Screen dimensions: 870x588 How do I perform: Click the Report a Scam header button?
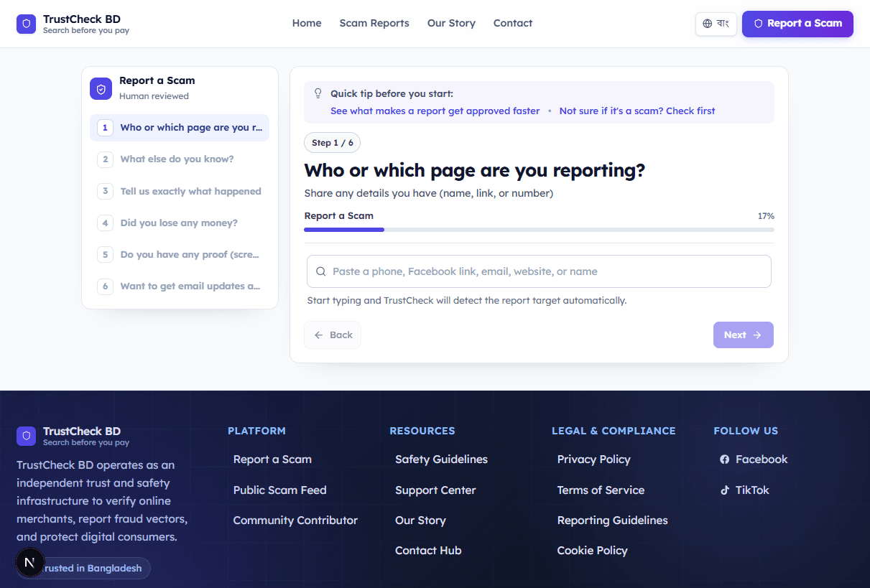pos(797,24)
